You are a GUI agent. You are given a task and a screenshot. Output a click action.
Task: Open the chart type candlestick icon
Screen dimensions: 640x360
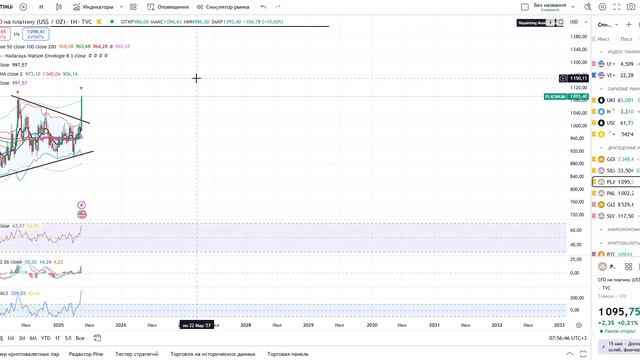[59, 7]
